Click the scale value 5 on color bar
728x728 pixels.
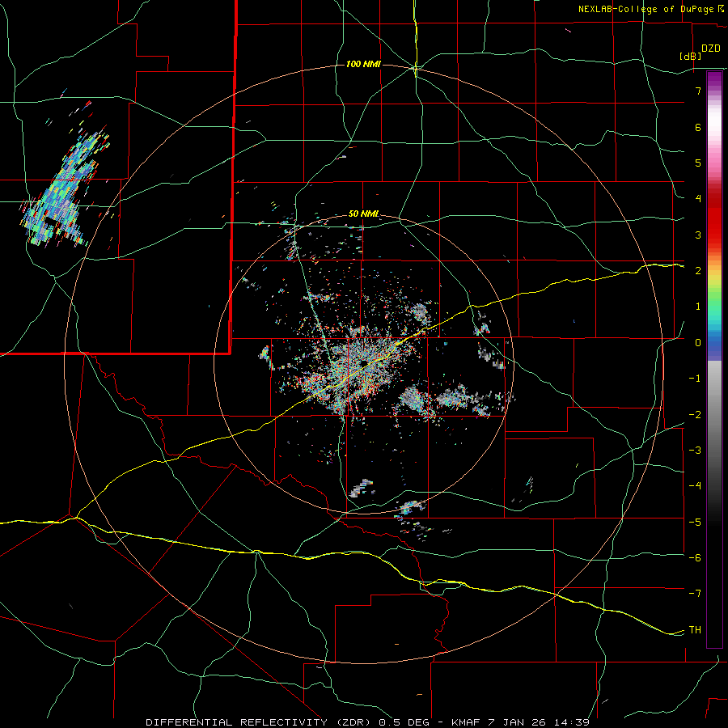coord(698,163)
